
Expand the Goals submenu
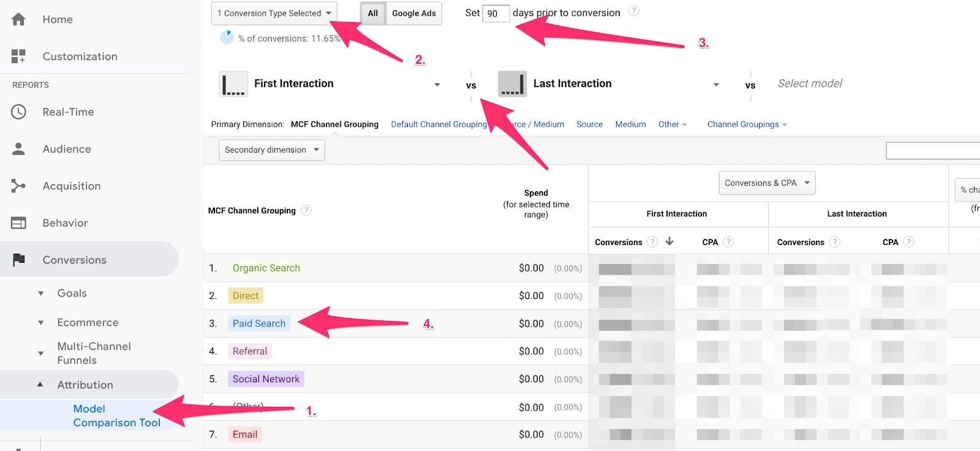click(x=72, y=294)
